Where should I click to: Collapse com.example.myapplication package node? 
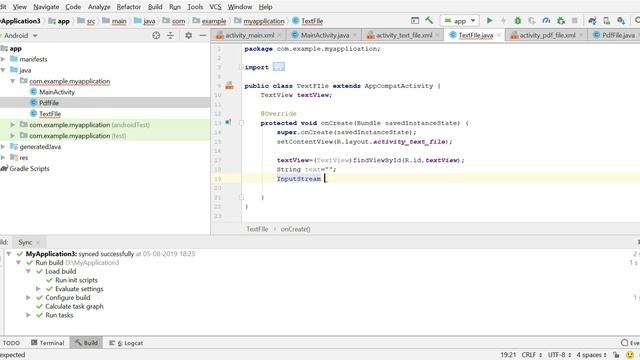tap(13, 81)
